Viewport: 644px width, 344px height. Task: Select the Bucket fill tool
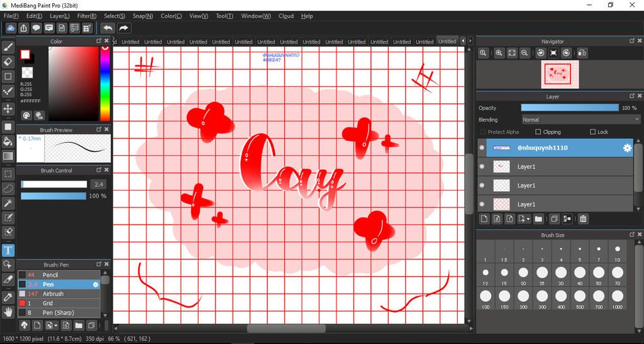click(x=8, y=141)
